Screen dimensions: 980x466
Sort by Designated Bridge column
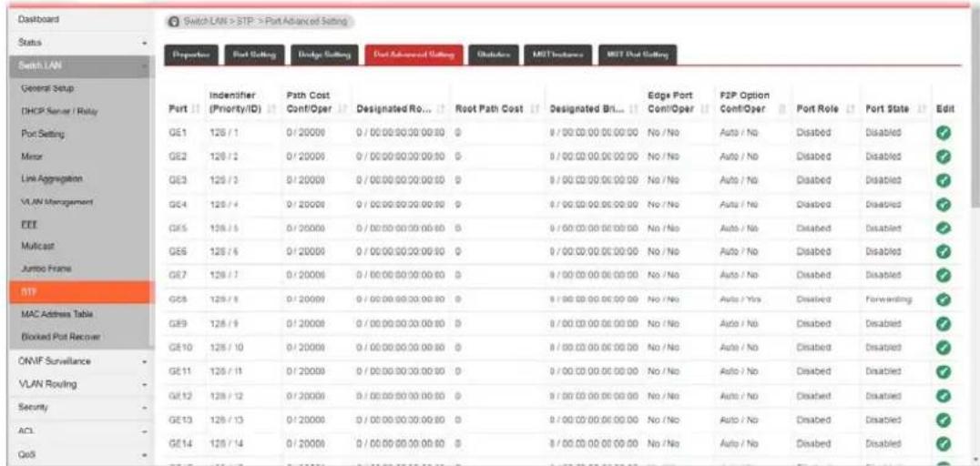click(635, 108)
